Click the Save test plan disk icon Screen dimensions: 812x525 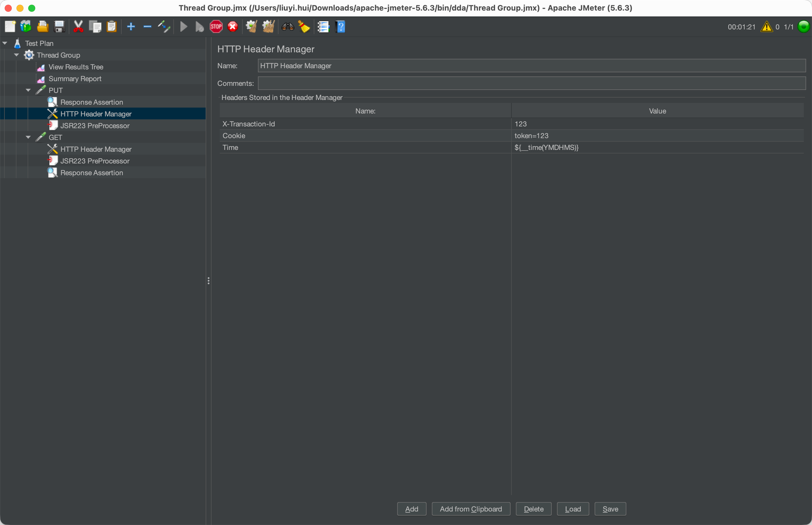[60, 26]
